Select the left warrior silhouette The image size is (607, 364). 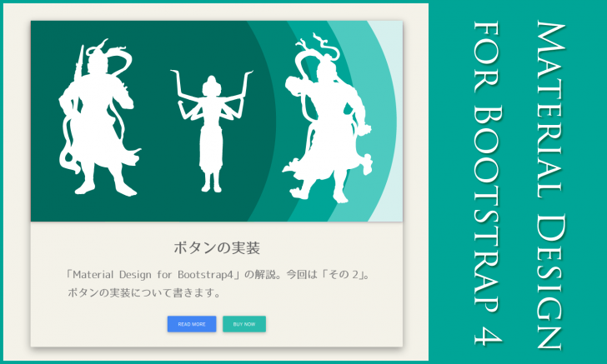click(96, 125)
